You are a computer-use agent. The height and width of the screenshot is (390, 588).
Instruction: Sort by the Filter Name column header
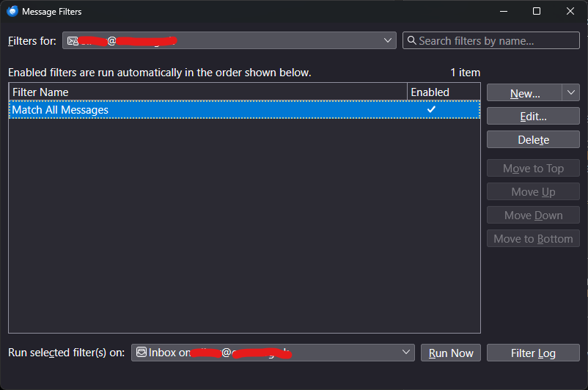click(x=207, y=92)
